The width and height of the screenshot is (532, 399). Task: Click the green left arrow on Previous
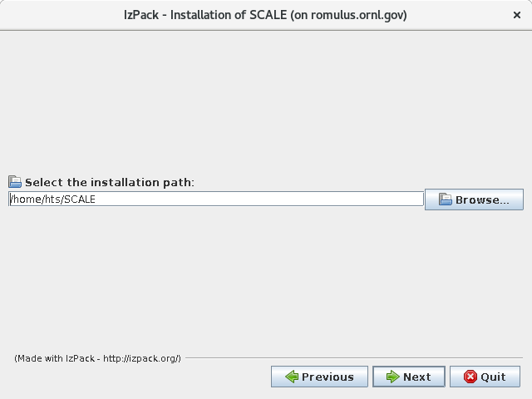[x=292, y=377]
